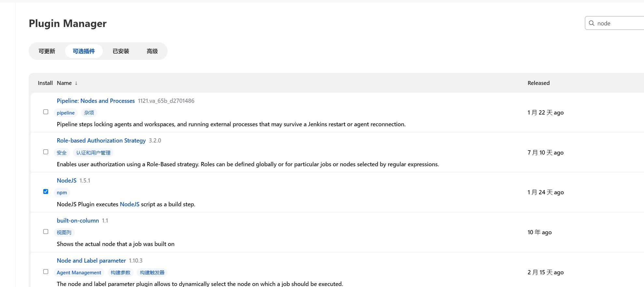Screen dimensions: 644x287
Task: Check Pipeline: Nodes and Processes install box
Action: 46,112
